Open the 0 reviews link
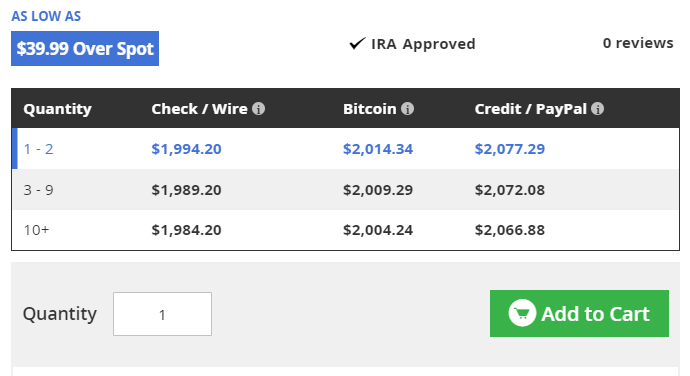 pyautogui.click(x=638, y=43)
